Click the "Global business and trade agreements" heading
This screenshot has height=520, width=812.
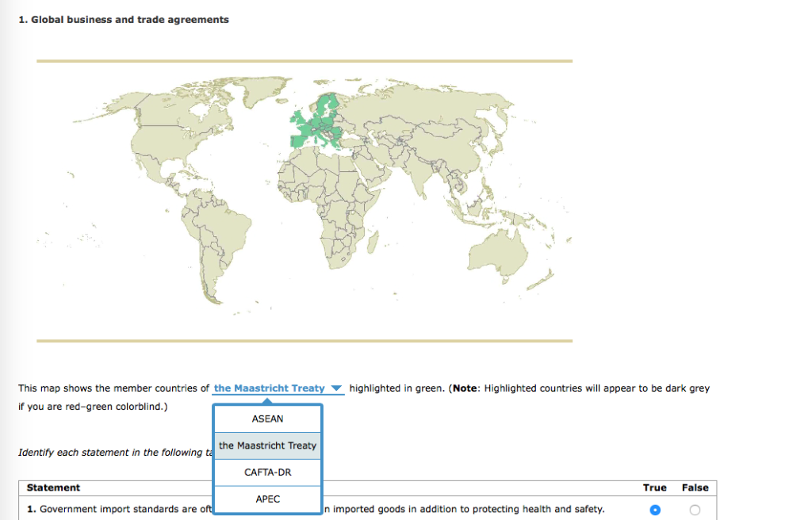[x=124, y=19]
